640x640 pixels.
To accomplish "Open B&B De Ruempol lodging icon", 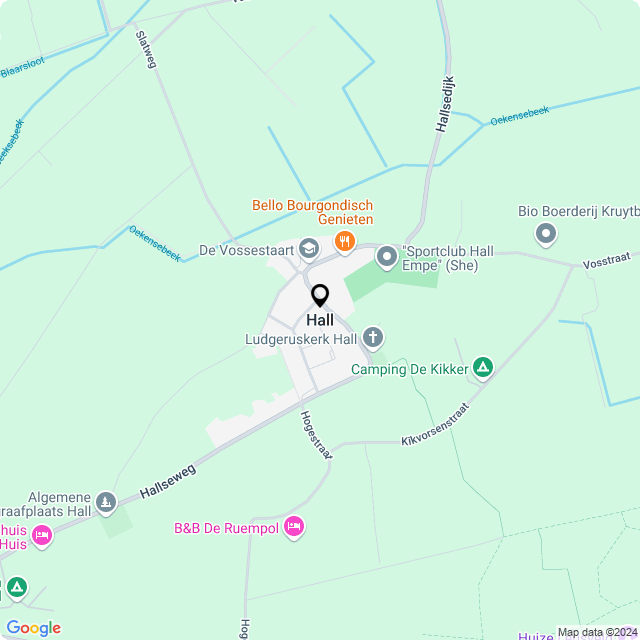I will tap(294, 528).
